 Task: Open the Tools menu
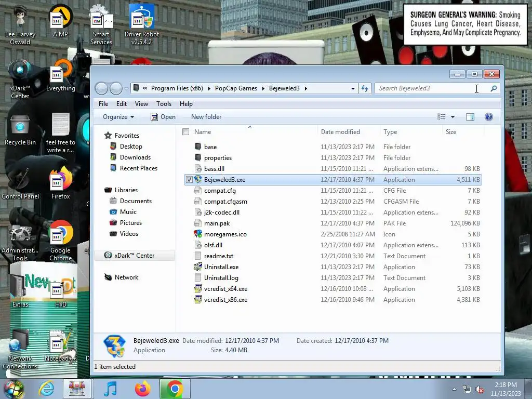[164, 104]
